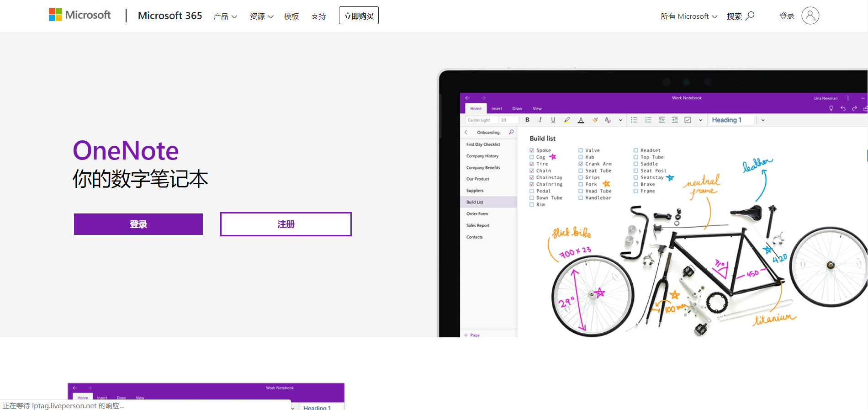The image size is (868, 410).
Task: Open the Calibri Light font dropdown
Action: [482, 120]
